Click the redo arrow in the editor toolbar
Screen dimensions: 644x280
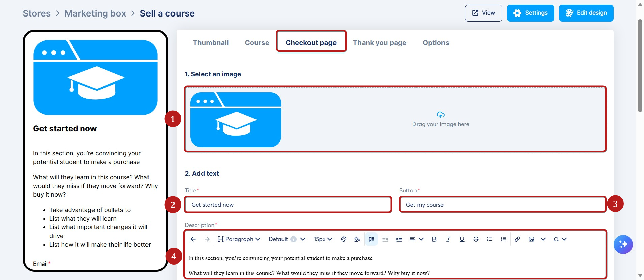[207, 239]
